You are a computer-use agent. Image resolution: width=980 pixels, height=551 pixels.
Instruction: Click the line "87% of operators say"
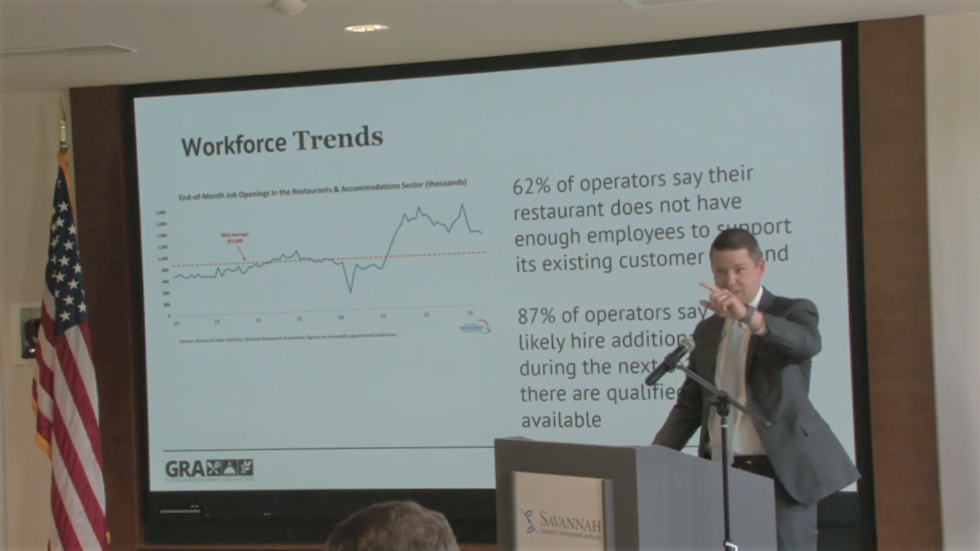[x=612, y=316]
